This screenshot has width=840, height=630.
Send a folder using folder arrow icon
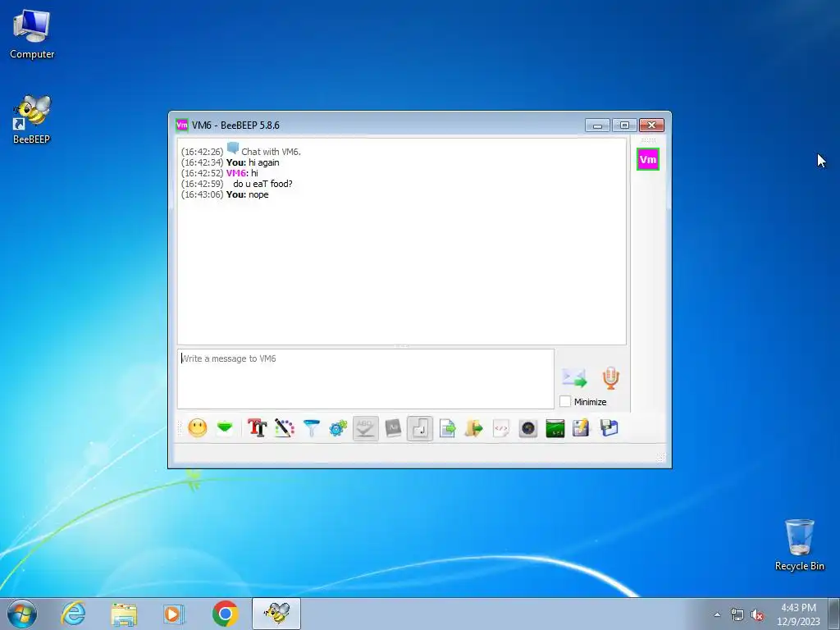(x=474, y=428)
